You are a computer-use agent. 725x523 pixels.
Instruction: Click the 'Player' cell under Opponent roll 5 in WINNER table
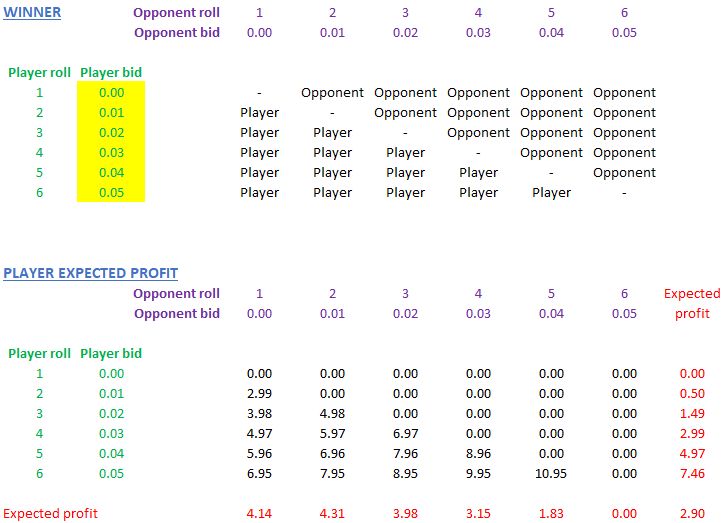551,192
